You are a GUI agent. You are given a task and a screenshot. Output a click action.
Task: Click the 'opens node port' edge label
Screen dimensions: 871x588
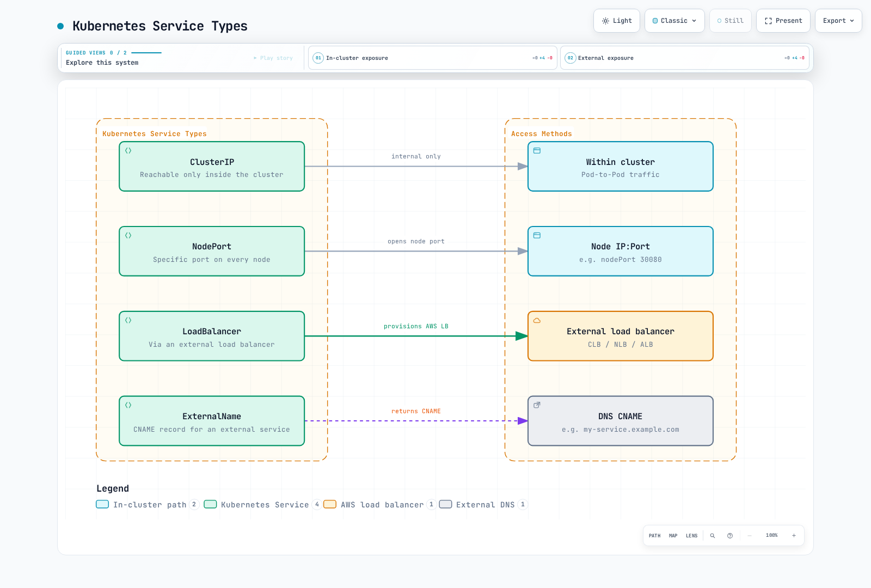pyautogui.click(x=416, y=241)
